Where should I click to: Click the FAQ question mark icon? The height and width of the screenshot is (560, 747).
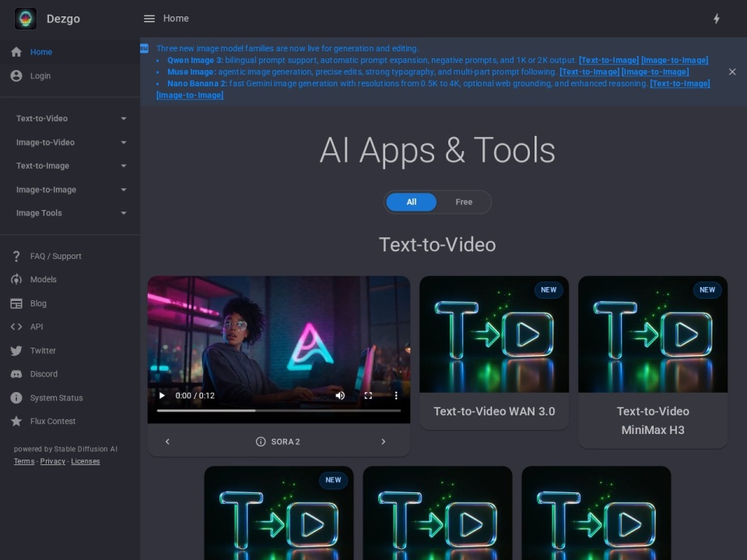tap(16, 256)
